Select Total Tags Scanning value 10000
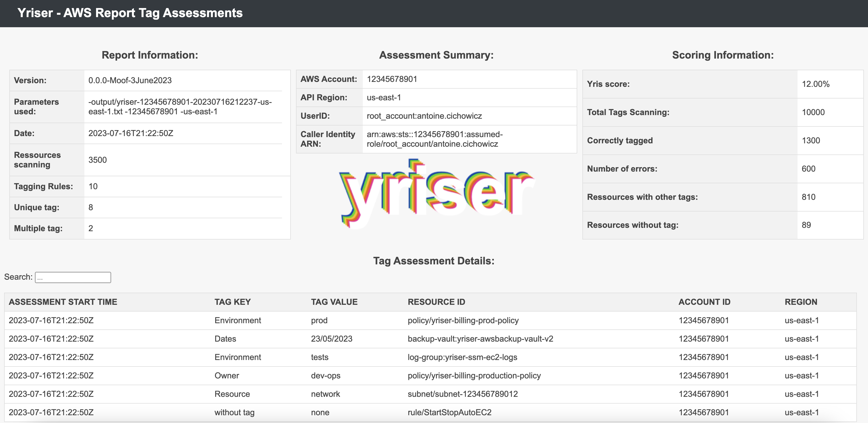868x423 pixels. coord(813,112)
